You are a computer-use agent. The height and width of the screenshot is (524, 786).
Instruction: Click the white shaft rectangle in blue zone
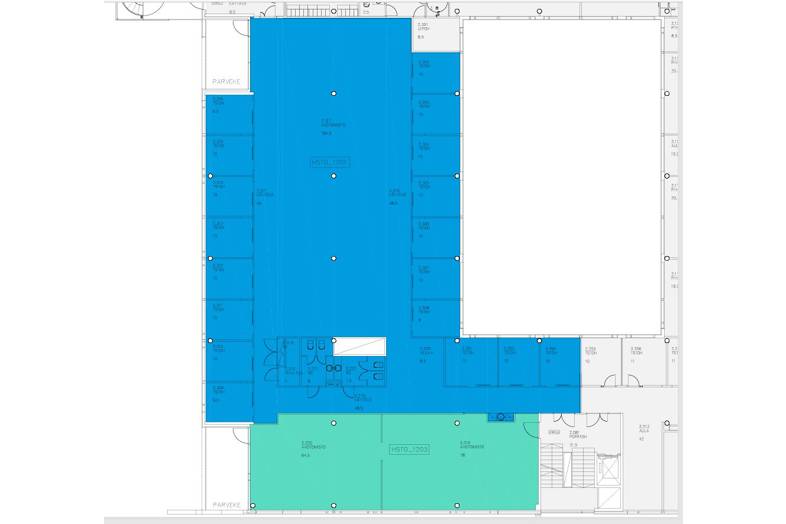[x=359, y=346]
